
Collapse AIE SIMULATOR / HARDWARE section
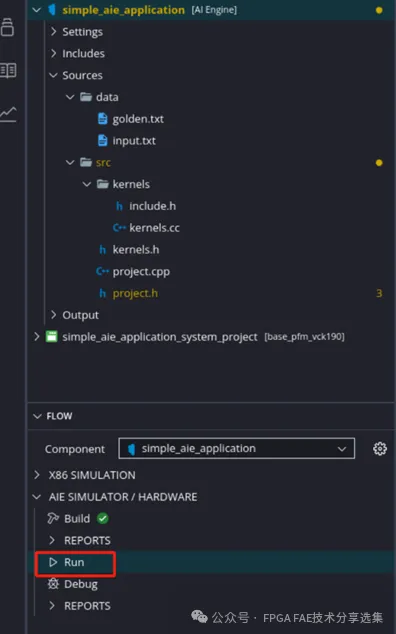pos(123,497)
